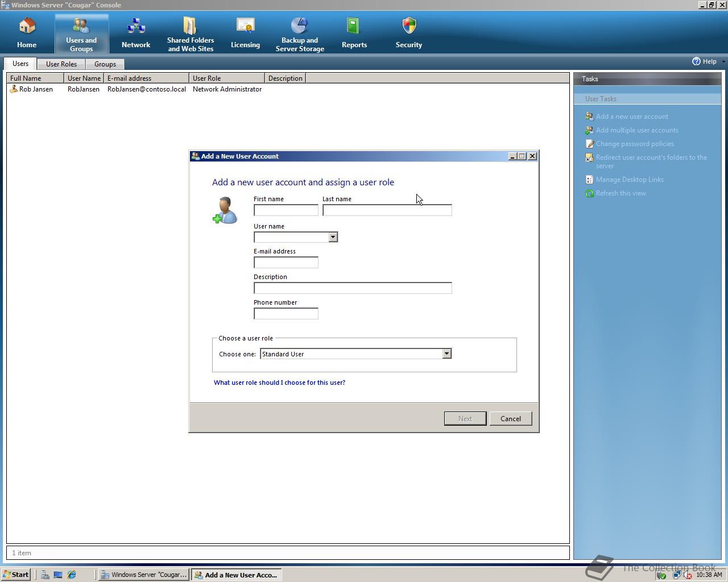Open the user role dropdown
Viewport: 728px width, 582px height.
446,354
